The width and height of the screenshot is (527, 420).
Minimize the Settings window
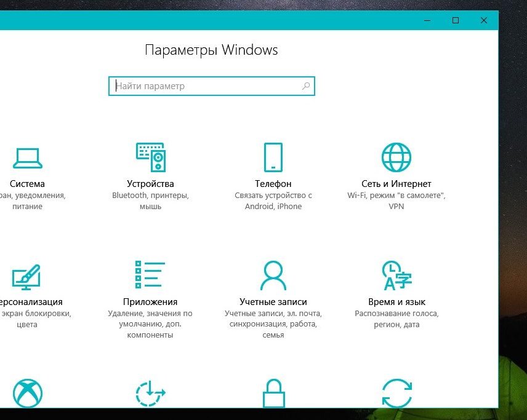click(x=427, y=20)
